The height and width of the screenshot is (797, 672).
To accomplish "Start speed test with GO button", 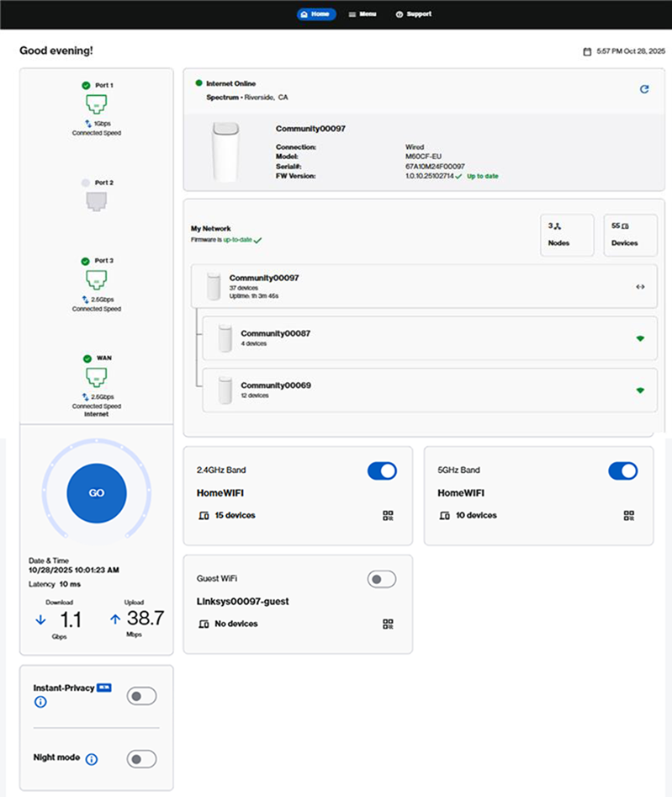I will point(97,493).
